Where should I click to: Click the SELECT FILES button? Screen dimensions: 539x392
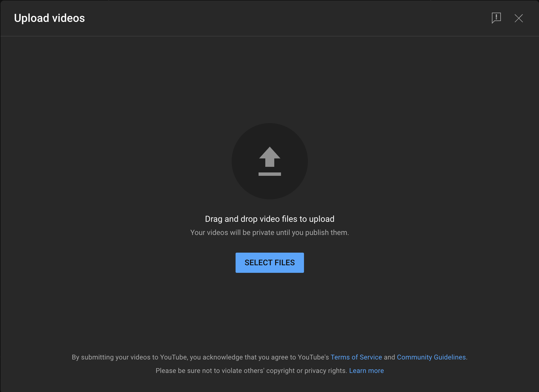coord(269,263)
